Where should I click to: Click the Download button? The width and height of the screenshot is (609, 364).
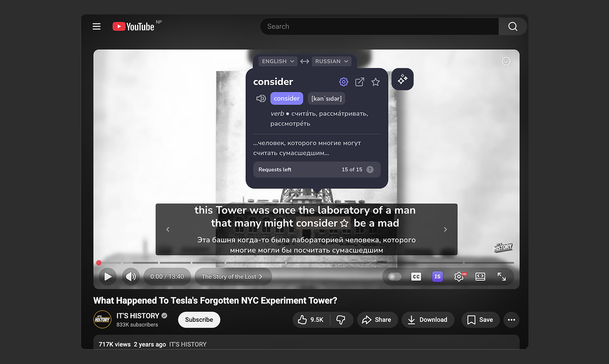[428, 320]
